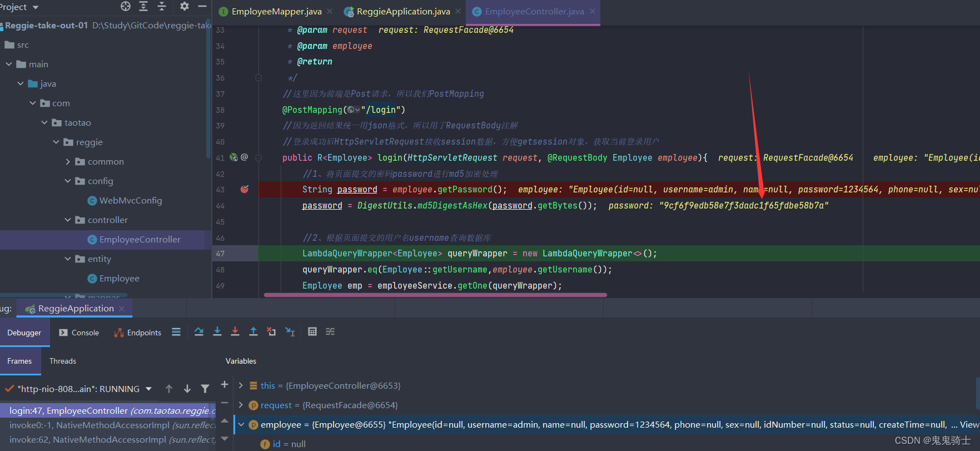
Task: Switch to Threads tab
Action: 63,361
